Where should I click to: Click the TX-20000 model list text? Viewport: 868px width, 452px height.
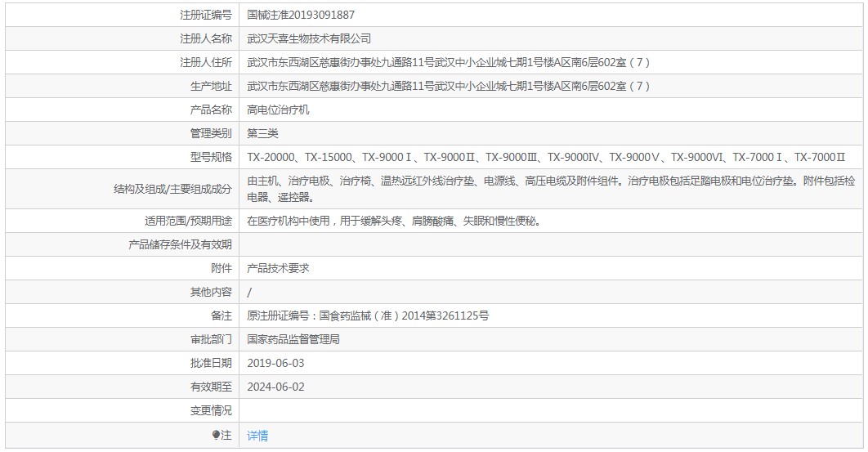[546, 157]
